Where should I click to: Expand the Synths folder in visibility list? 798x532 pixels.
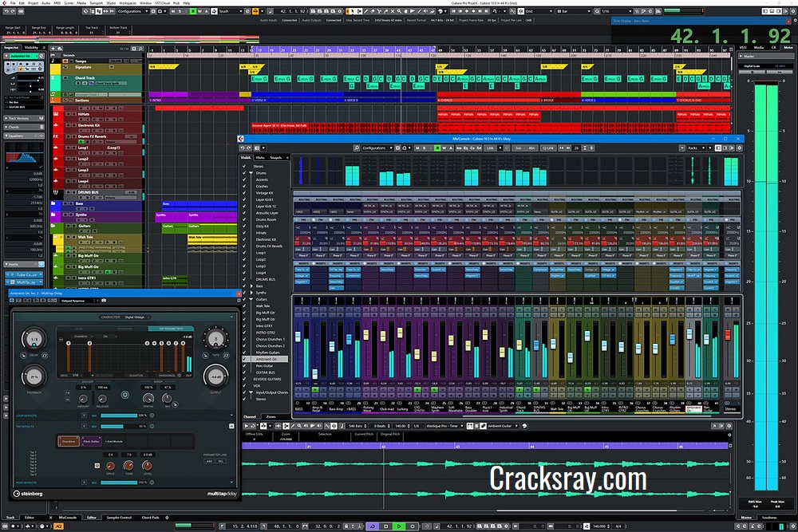251,293
